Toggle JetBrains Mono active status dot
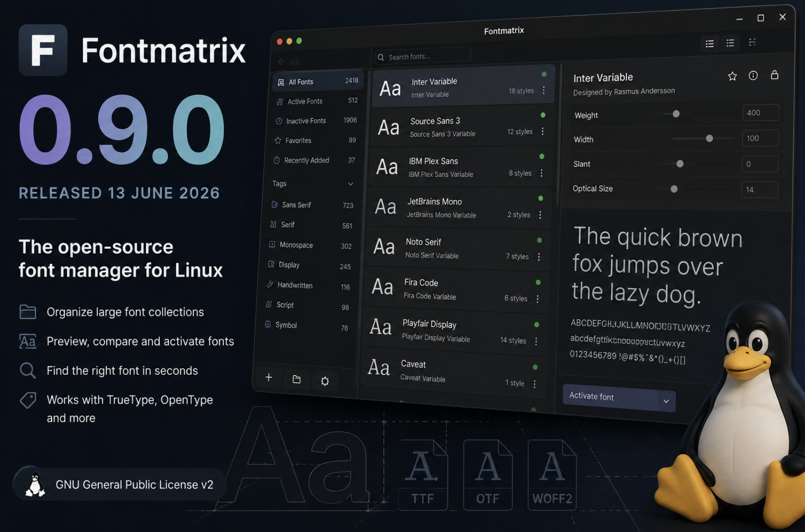This screenshot has height=532, width=805. 540,199
